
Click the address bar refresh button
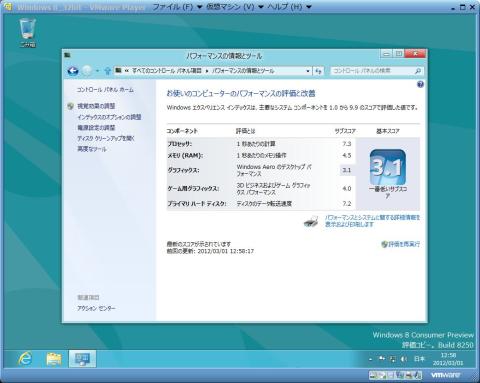pyautogui.click(x=318, y=71)
